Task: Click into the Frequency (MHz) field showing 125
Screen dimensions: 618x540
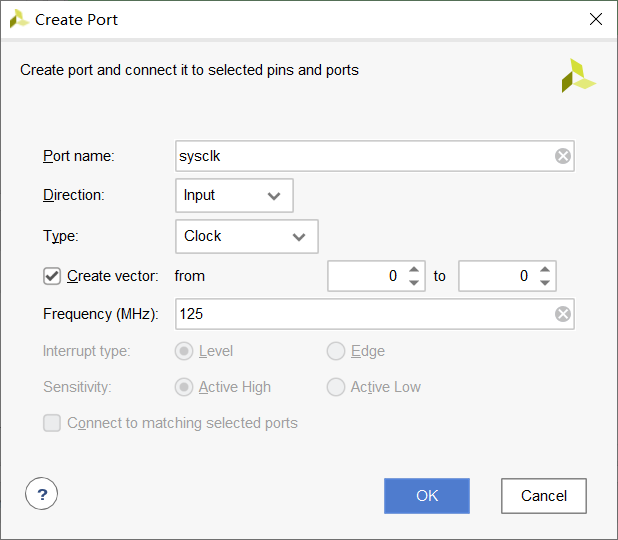Action: click(x=365, y=314)
